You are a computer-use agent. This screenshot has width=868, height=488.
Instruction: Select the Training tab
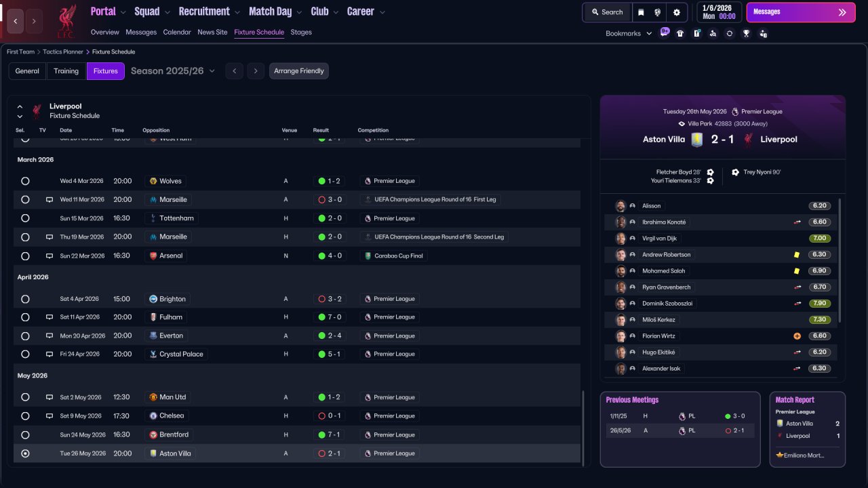(66, 71)
